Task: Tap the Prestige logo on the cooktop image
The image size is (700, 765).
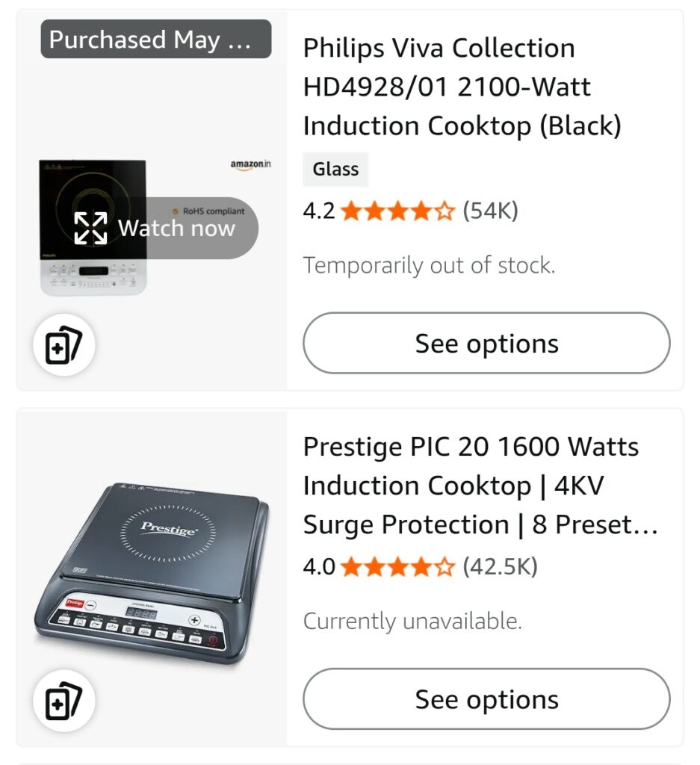Action: pyautogui.click(x=170, y=529)
